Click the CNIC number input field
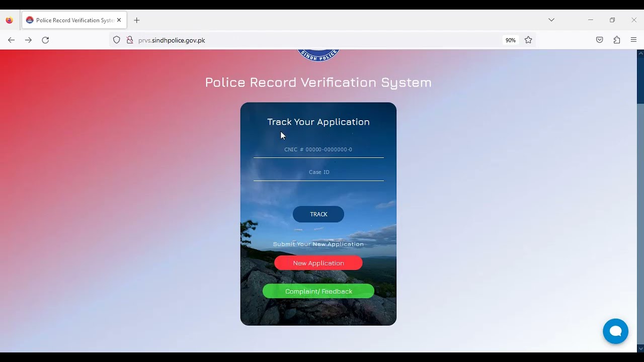 click(318, 150)
